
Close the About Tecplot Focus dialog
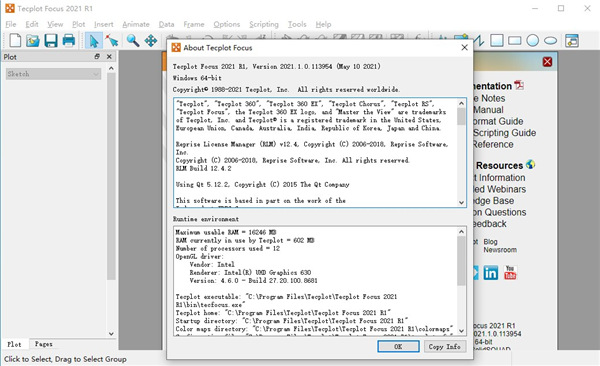[x=464, y=47]
